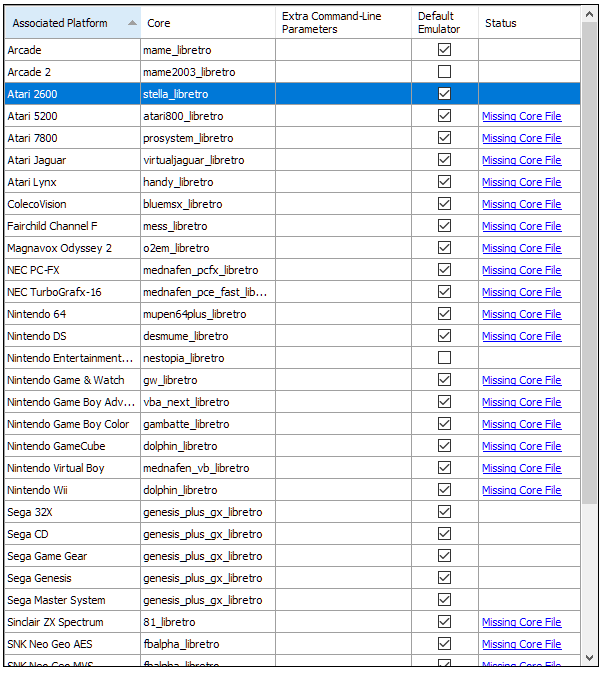Select the mess_libretro core cell

(x=208, y=226)
